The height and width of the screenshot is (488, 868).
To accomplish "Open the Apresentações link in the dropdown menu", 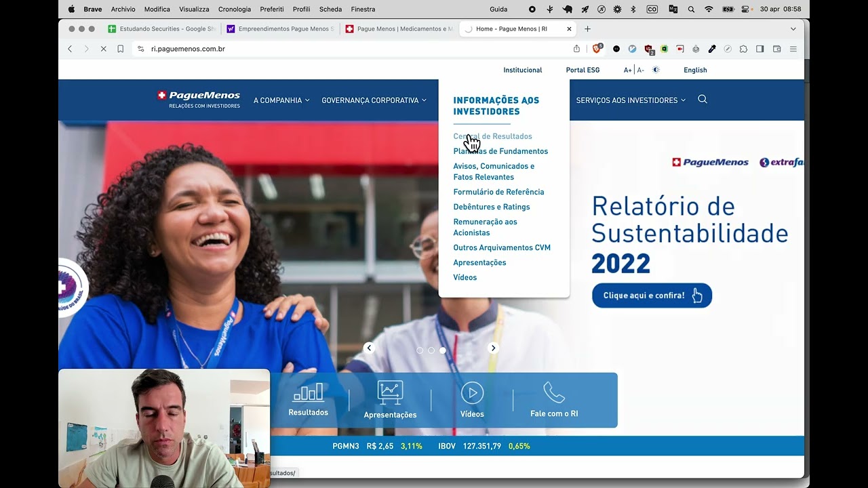I will [479, 262].
